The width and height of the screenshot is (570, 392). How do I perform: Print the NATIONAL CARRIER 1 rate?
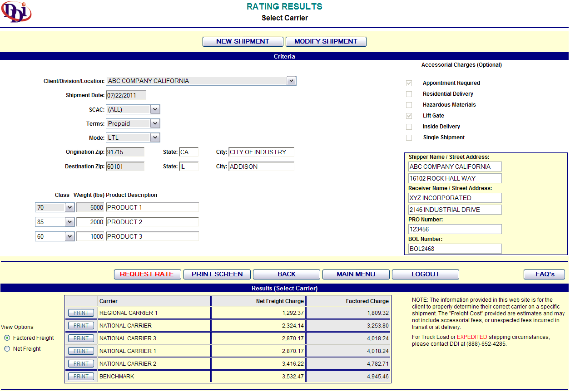(81, 351)
